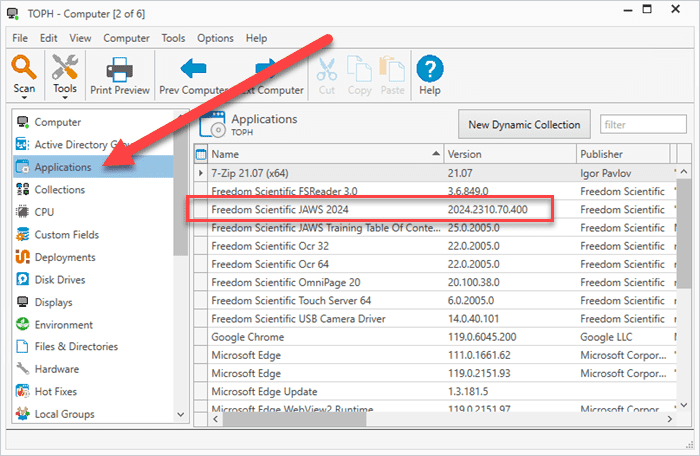Sort by the Version column header
This screenshot has height=456, width=700.
(510, 154)
